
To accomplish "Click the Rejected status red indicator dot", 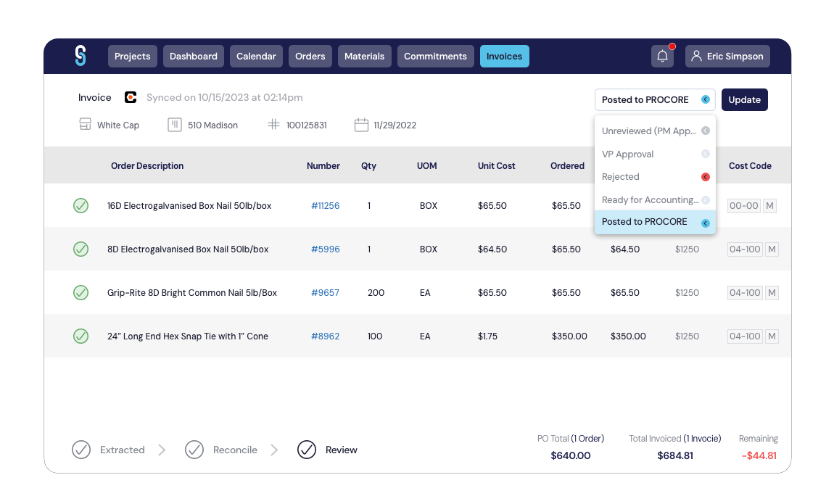I will (x=704, y=176).
